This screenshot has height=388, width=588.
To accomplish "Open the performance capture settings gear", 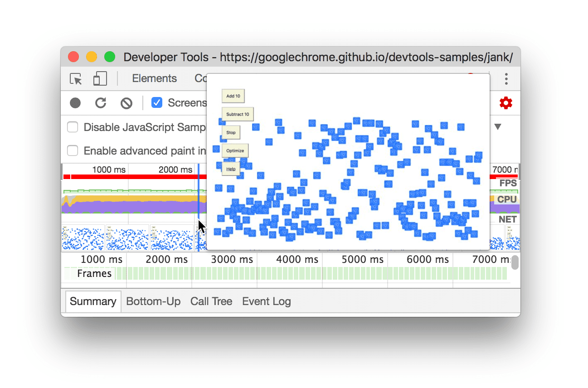I will [x=506, y=103].
